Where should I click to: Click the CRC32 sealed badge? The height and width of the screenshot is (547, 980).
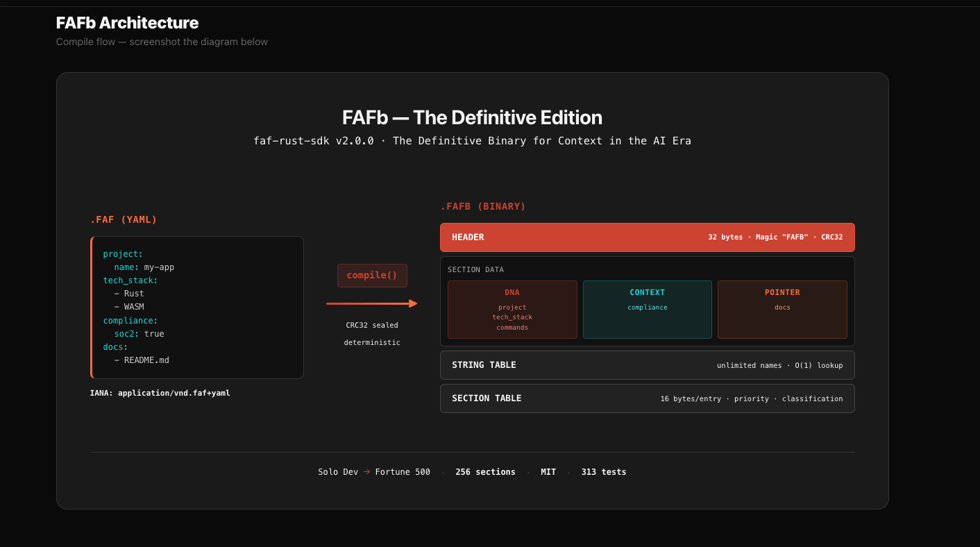pyautogui.click(x=372, y=324)
